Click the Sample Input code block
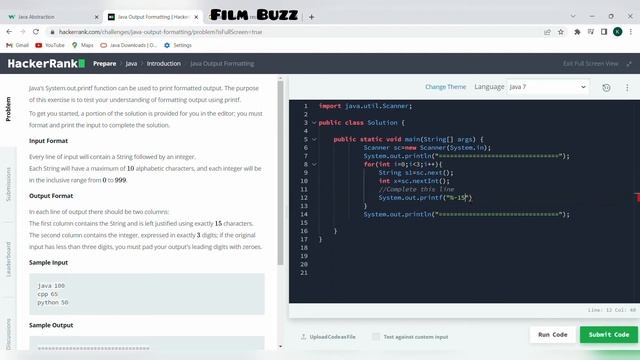Viewport: 640px width, 360px height. click(147, 294)
